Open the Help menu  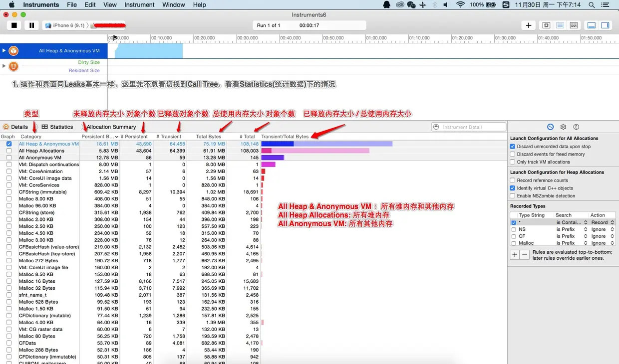coord(200,4)
